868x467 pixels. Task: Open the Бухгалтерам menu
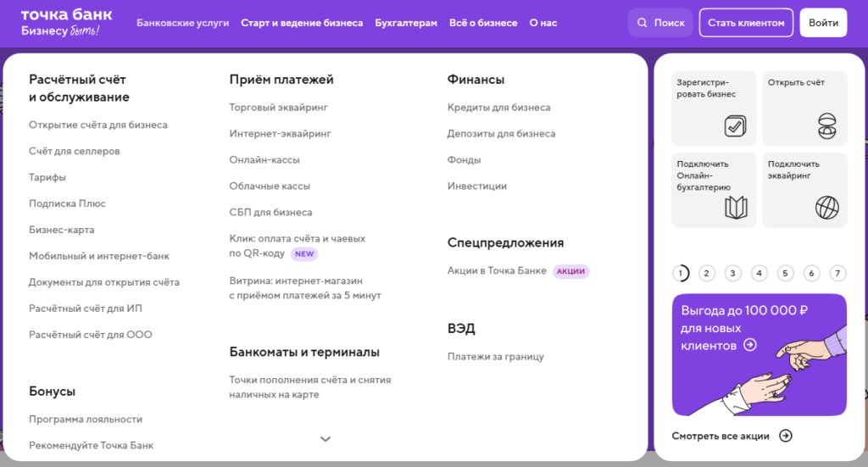click(406, 23)
